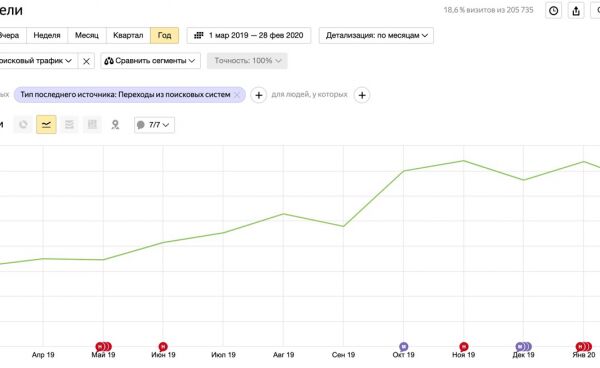Click the Июл 19 axis label
The width and height of the screenshot is (600, 368).
point(223,355)
